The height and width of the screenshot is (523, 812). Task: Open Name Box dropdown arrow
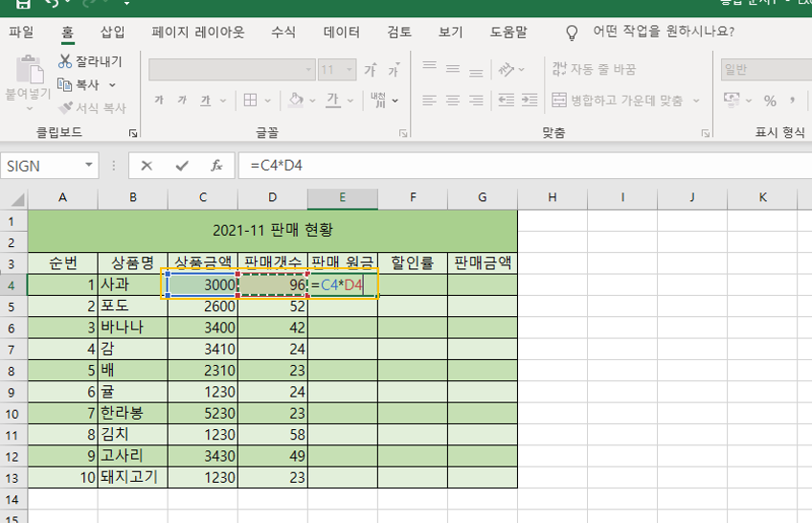coord(89,165)
